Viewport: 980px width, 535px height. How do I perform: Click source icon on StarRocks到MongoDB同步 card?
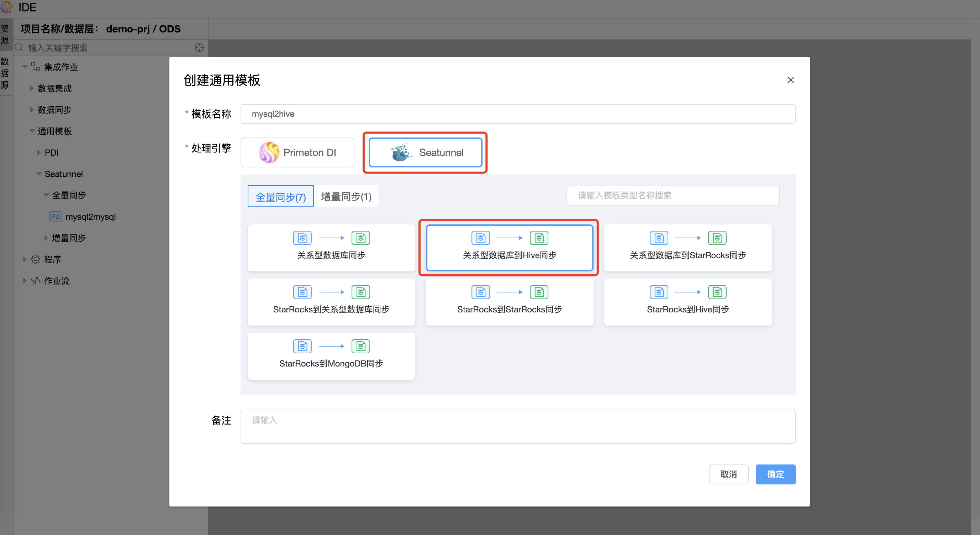(x=302, y=346)
